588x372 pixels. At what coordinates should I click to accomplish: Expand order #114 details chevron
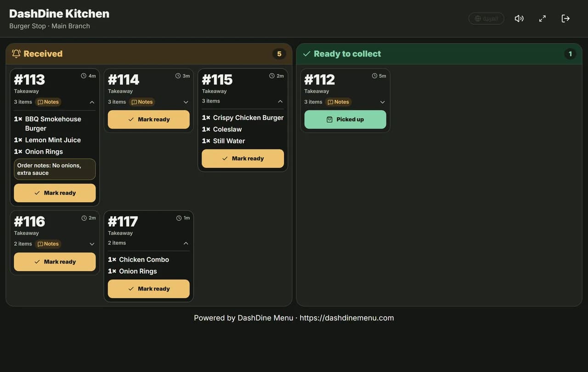[x=186, y=102]
